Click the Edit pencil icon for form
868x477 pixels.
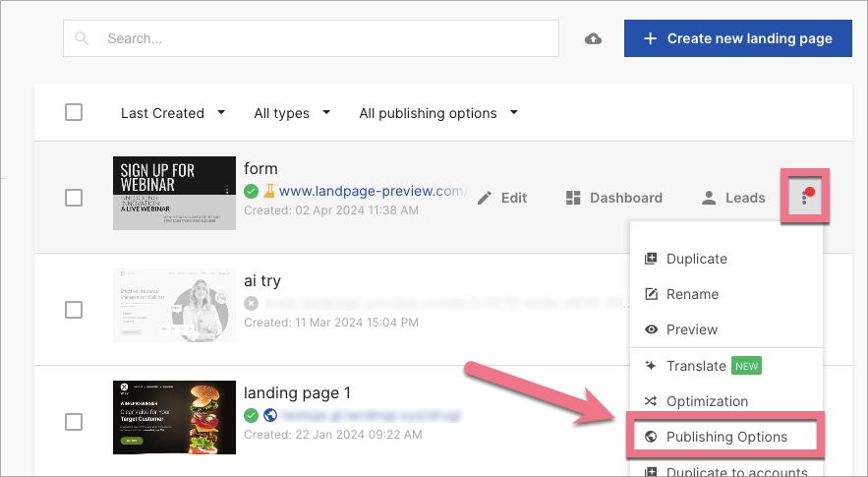(x=484, y=198)
